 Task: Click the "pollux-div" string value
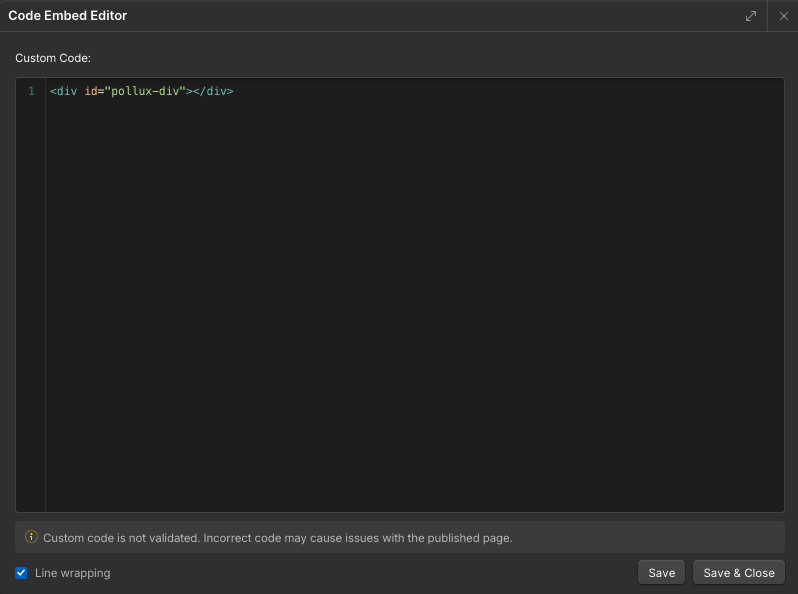(145, 91)
